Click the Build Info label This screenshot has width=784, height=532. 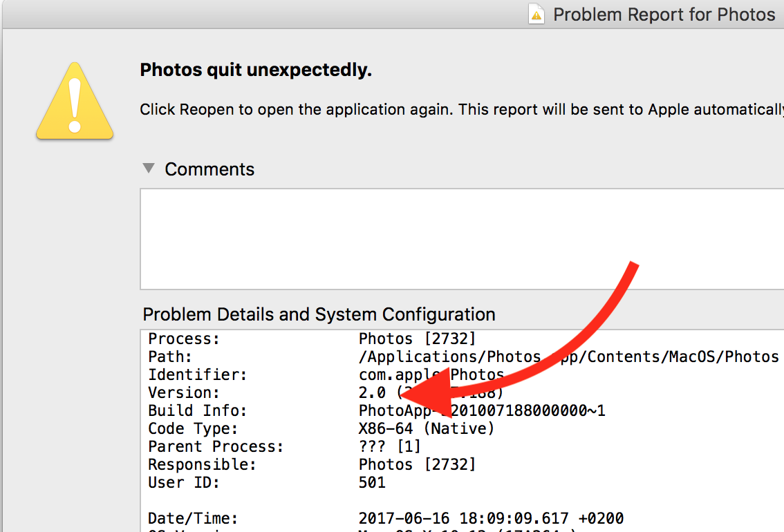[x=197, y=410]
